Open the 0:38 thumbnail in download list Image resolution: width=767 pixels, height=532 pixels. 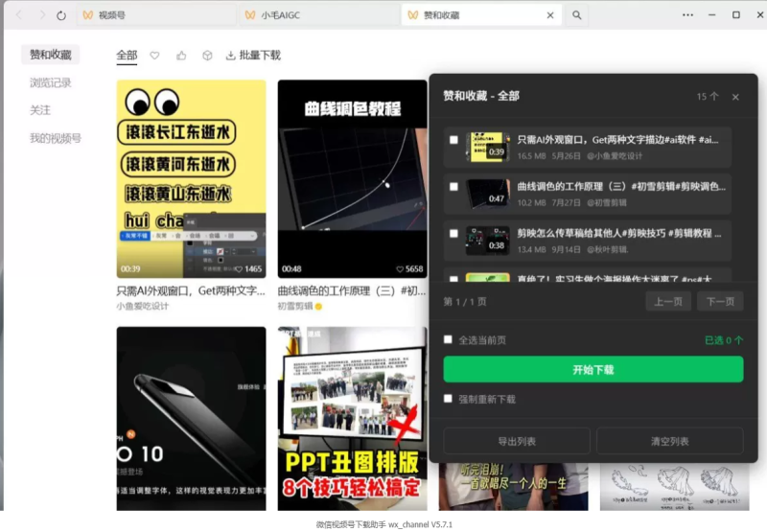(488, 241)
